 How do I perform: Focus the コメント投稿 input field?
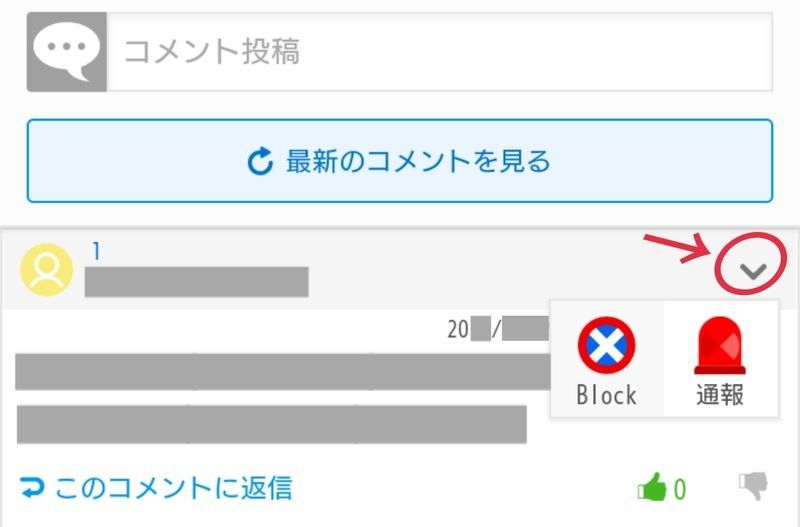440,52
